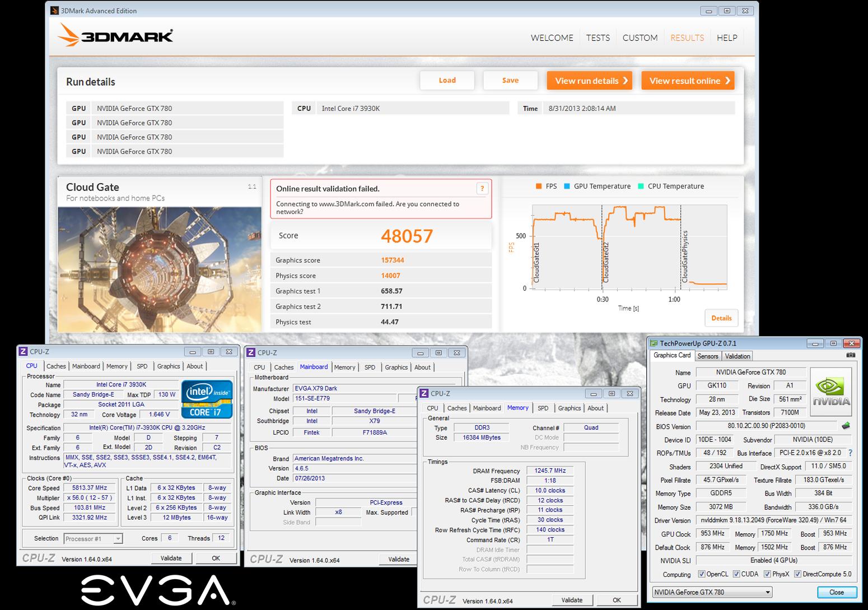
Task: Click the overall score 48057
Action: [x=407, y=236]
